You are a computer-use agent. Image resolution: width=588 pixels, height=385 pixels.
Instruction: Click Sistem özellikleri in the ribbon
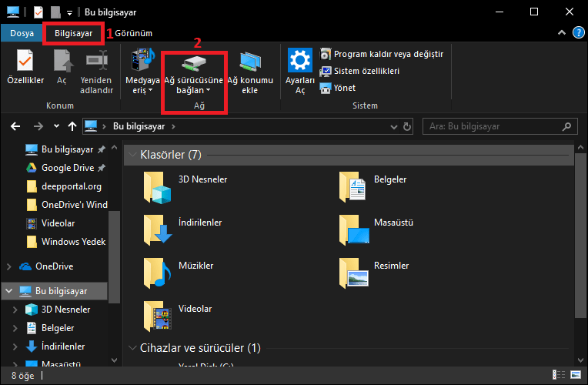(359, 71)
